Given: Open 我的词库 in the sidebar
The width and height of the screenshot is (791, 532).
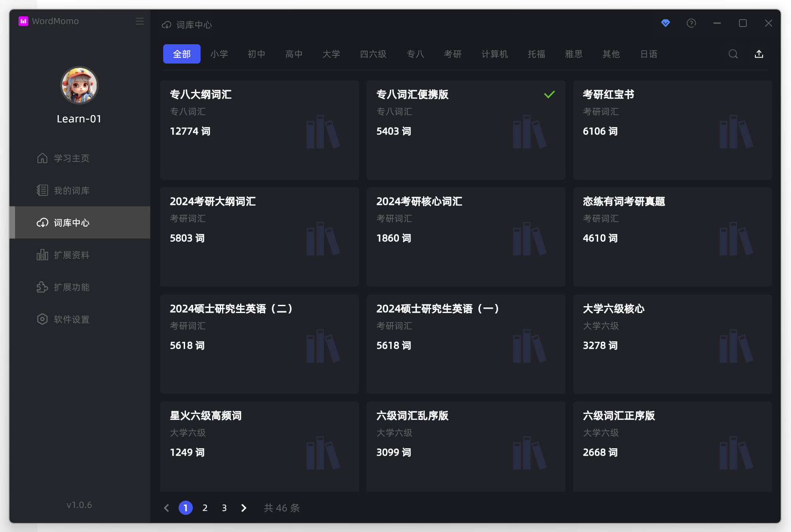Looking at the screenshot, I should (71, 191).
